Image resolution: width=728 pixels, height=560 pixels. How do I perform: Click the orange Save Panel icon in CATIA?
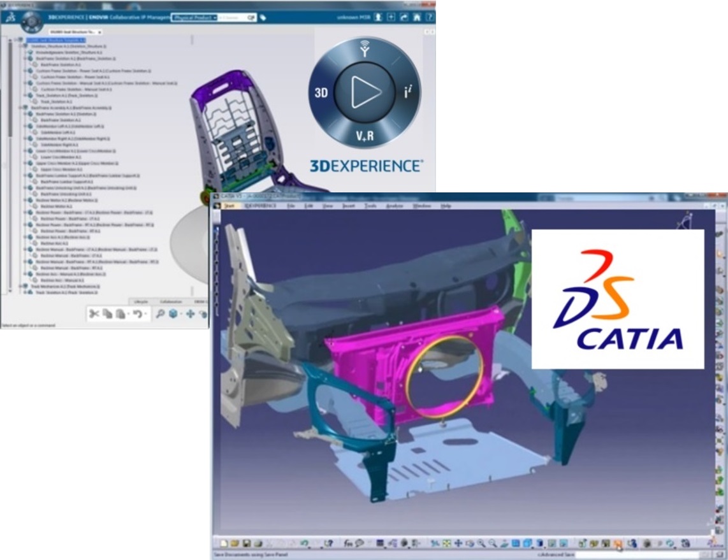[x=618, y=543]
